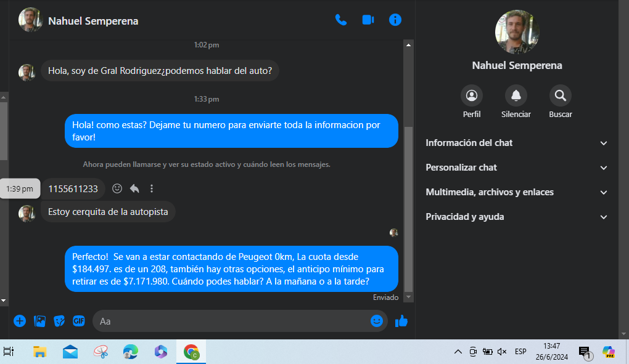Reply to the phone number message
The width and height of the screenshot is (629, 364).
pyautogui.click(x=134, y=189)
